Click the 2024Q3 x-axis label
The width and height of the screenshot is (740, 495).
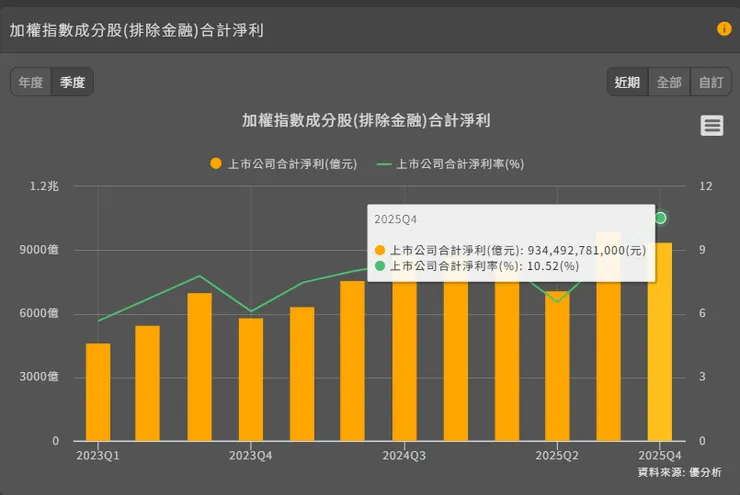pos(404,455)
